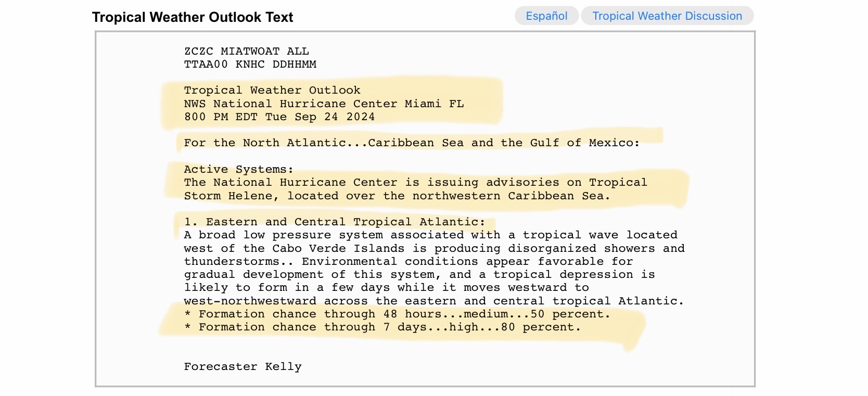Click the ZCZC MIATWOAT ALL header line

(x=247, y=51)
